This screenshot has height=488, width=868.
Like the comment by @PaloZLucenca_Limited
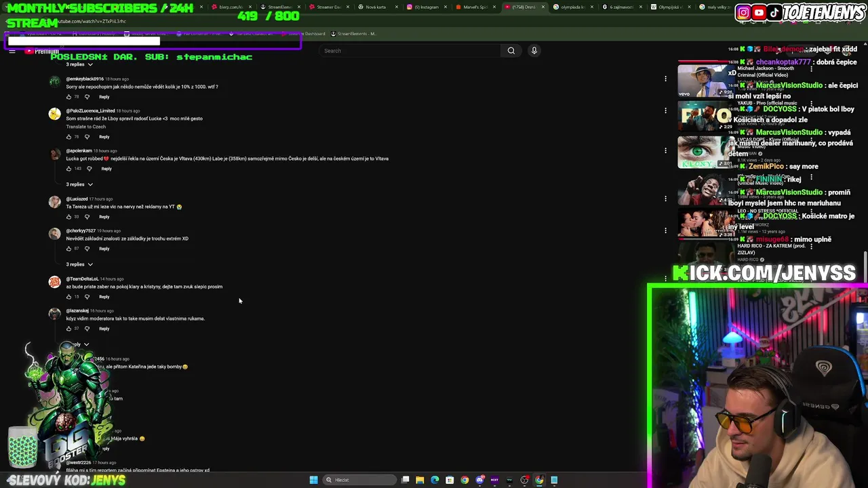click(x=68, y=137)
